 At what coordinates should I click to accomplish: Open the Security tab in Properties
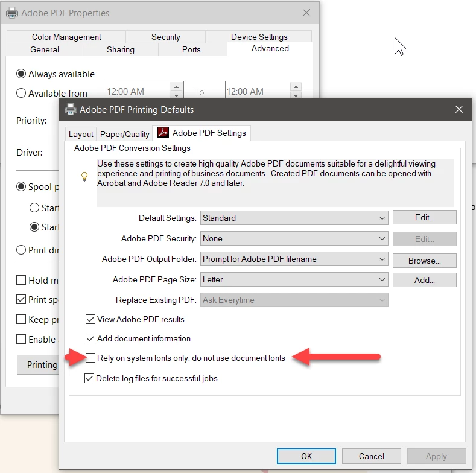click(166, 37)
